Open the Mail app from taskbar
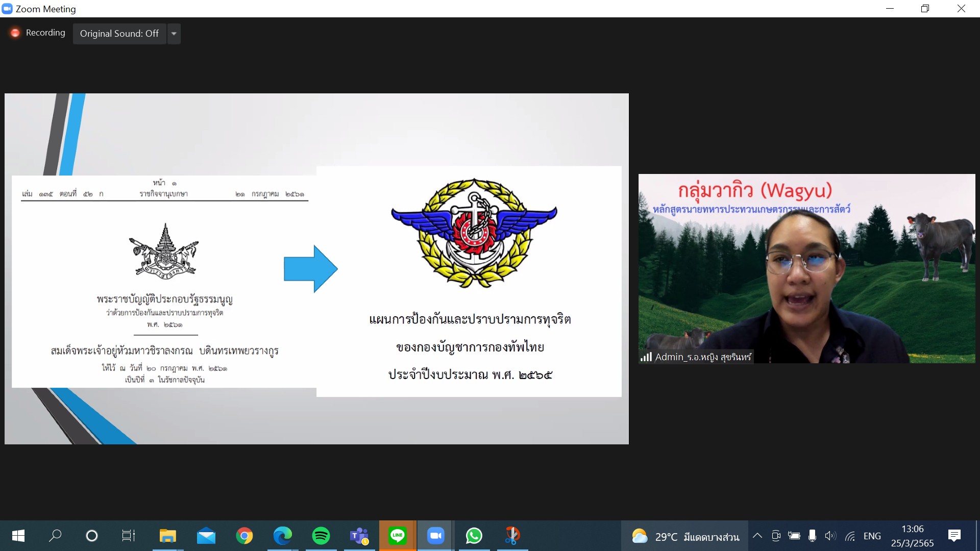Screen dimensions: 980x551 [x=206, y=536]
